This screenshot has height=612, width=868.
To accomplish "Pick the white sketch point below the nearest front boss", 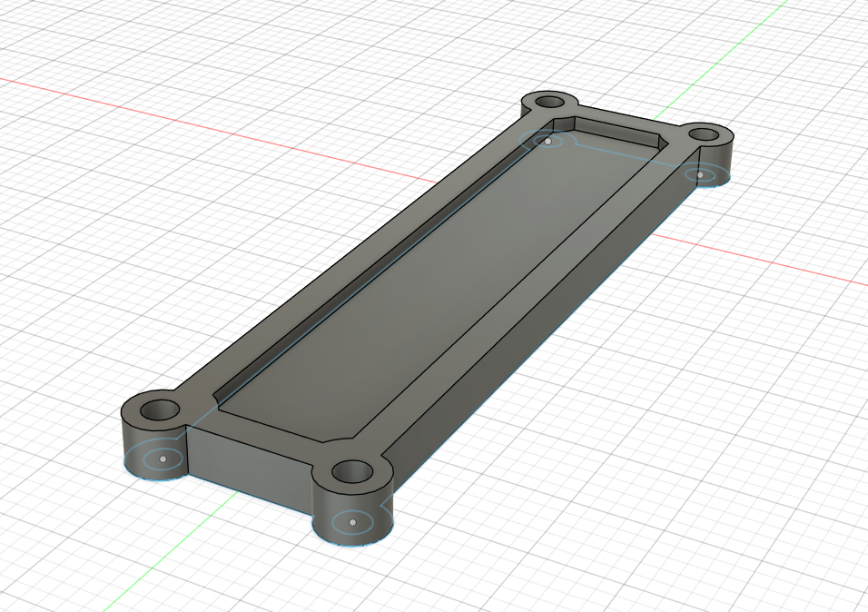I will (352, 522).
